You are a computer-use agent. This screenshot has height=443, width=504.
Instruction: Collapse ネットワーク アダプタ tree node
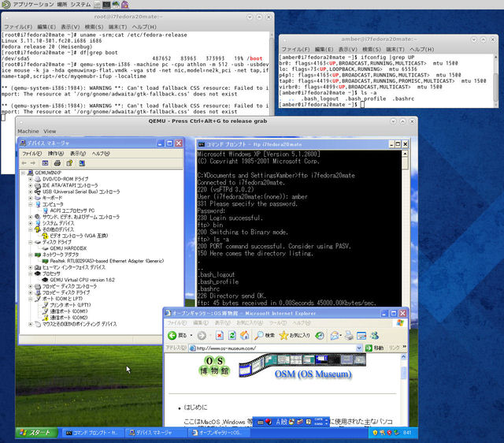click(30, 255)
